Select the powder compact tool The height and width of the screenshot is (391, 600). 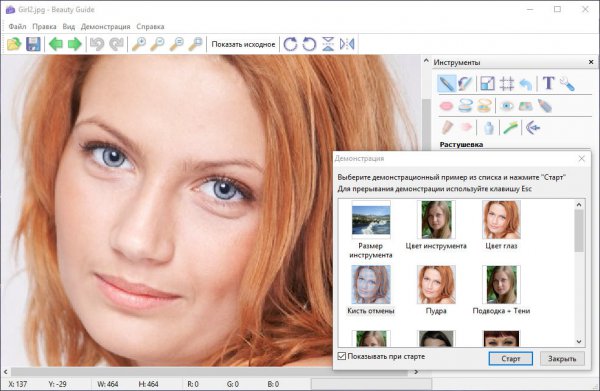click(x=465, y=106)
